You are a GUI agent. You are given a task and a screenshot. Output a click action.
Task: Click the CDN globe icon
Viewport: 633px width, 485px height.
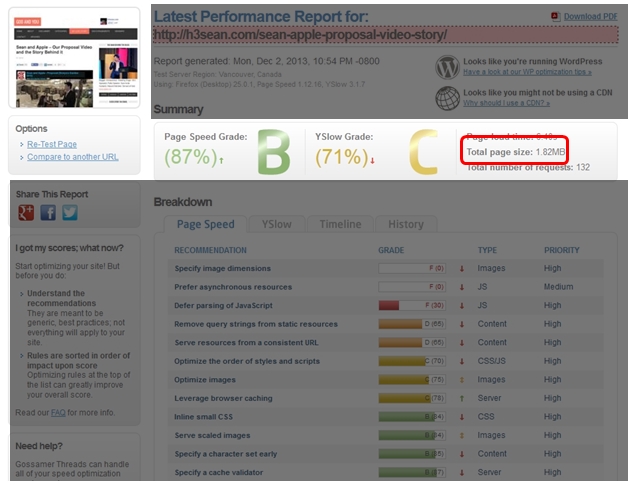coord(447,98)
